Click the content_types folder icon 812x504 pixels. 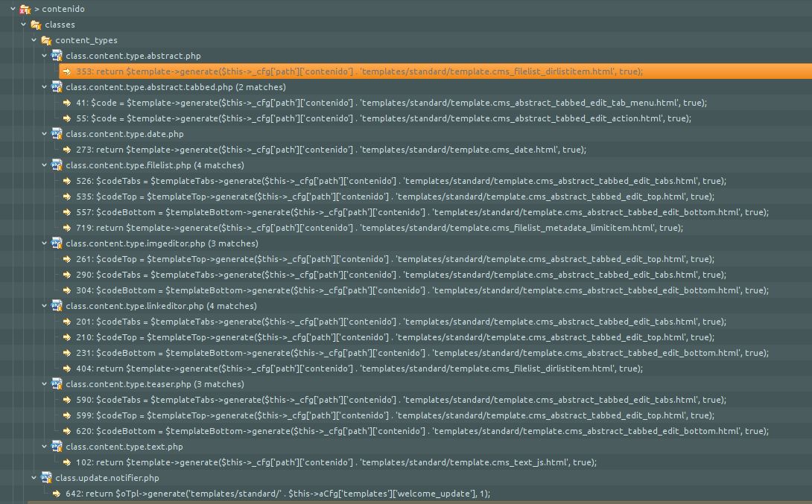46,40
